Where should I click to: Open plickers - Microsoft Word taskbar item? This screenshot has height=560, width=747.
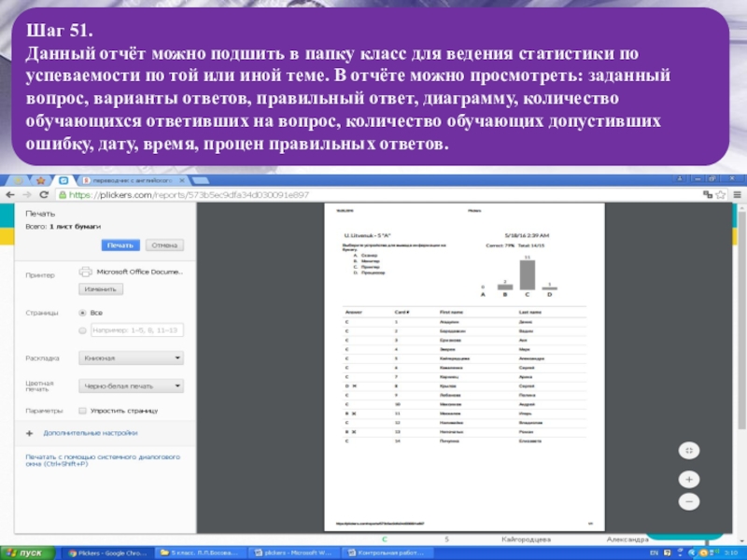(x=295, y=553)
